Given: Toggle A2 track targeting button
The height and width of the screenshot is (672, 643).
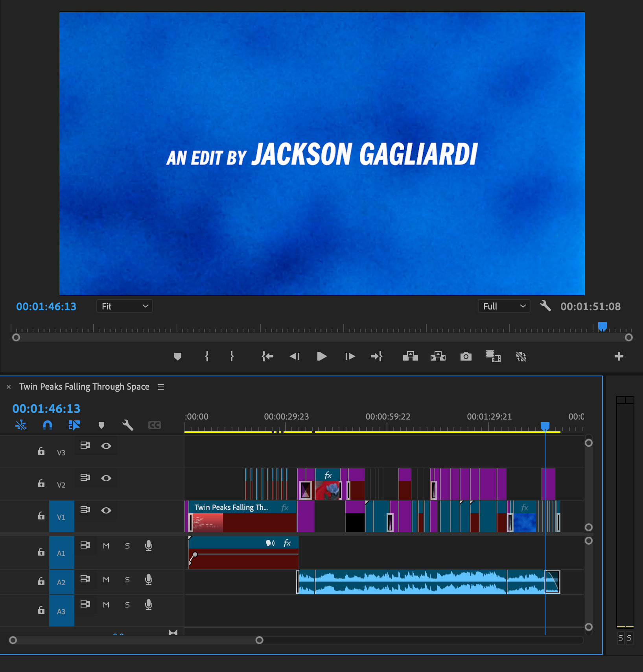Looking at the screenshot, I should click(x=61, y=582).
